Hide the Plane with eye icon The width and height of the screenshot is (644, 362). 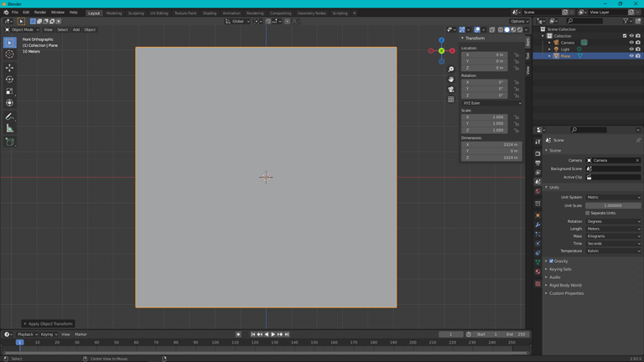(631, 56)
